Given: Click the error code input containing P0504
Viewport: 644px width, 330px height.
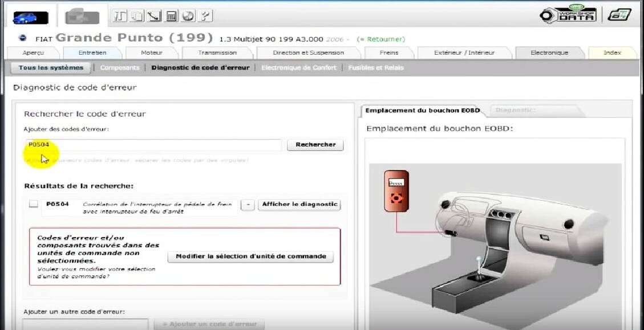Looking at the screenshot, I should 153,145.
